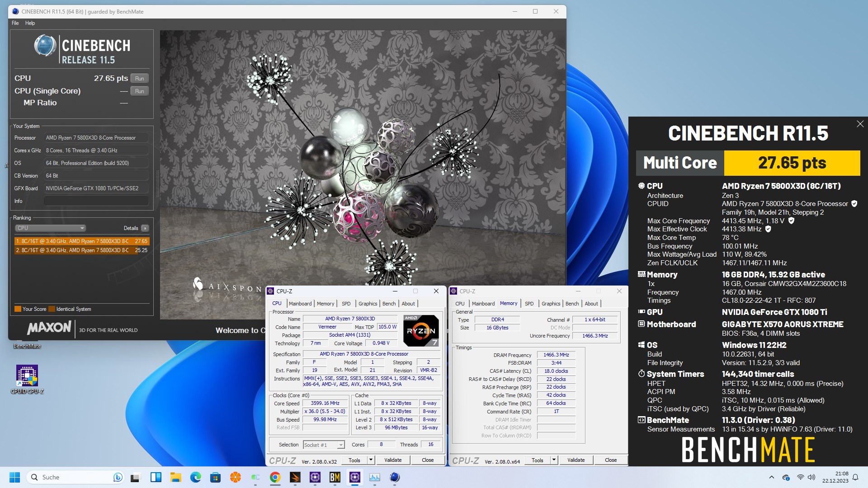Click the Max Core Frequency verified shield
This screenshot has height=488, width=868.
pos(791,221)
